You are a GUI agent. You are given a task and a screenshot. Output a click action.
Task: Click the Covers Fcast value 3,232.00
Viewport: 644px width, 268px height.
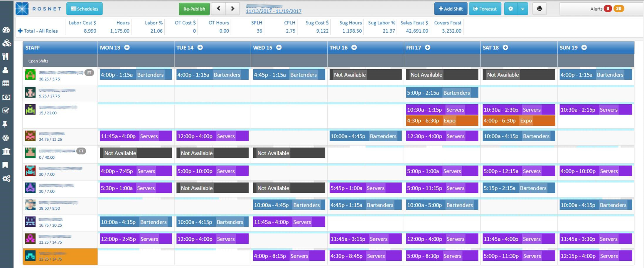pyautogui.click(x=451, y=31)
